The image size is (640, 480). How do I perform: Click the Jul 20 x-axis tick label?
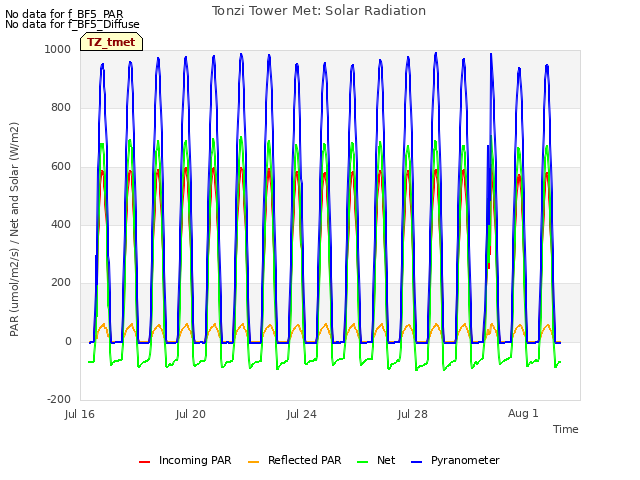(x=191, y=414)
